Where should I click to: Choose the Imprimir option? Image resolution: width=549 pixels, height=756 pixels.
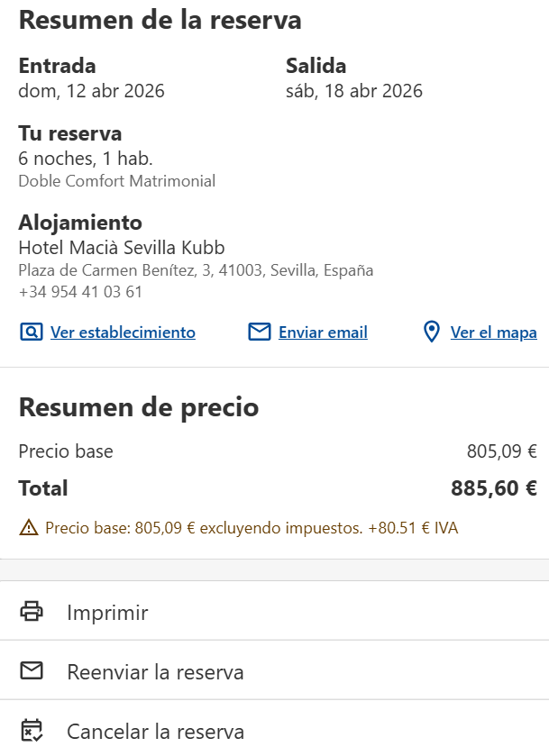pyautogui.click(x=107, y=613)
